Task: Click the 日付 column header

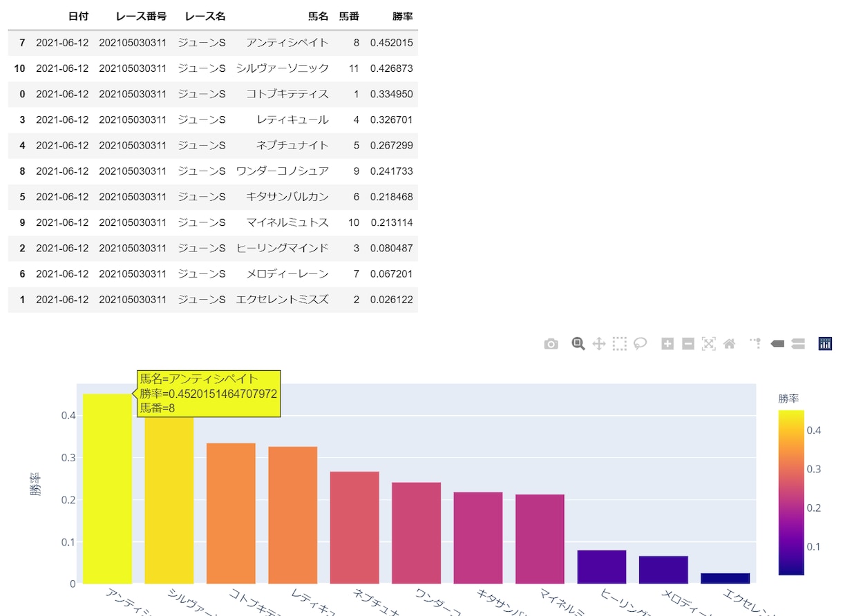Action: point(79,16)
